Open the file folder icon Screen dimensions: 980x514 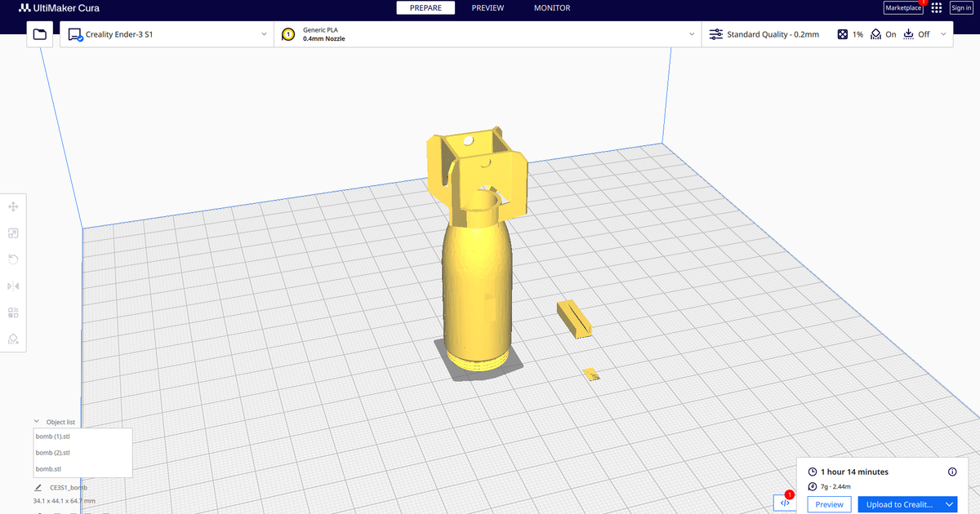[x=39, y=34]
